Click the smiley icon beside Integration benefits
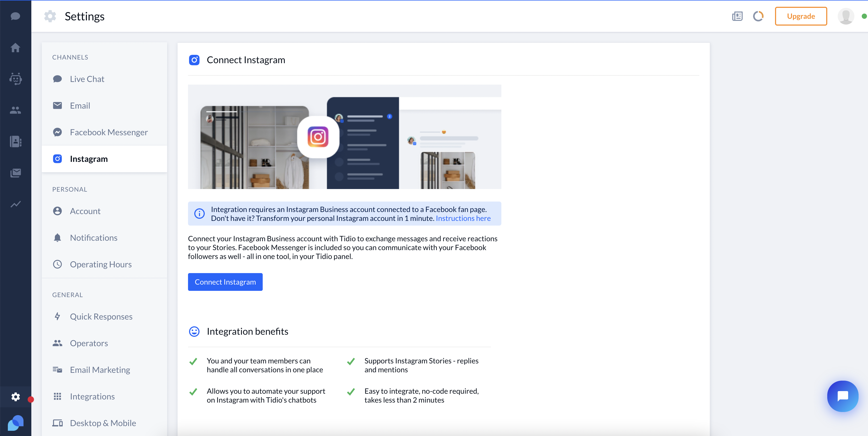Screen dimensions: 868x436 tap(194, 332)
